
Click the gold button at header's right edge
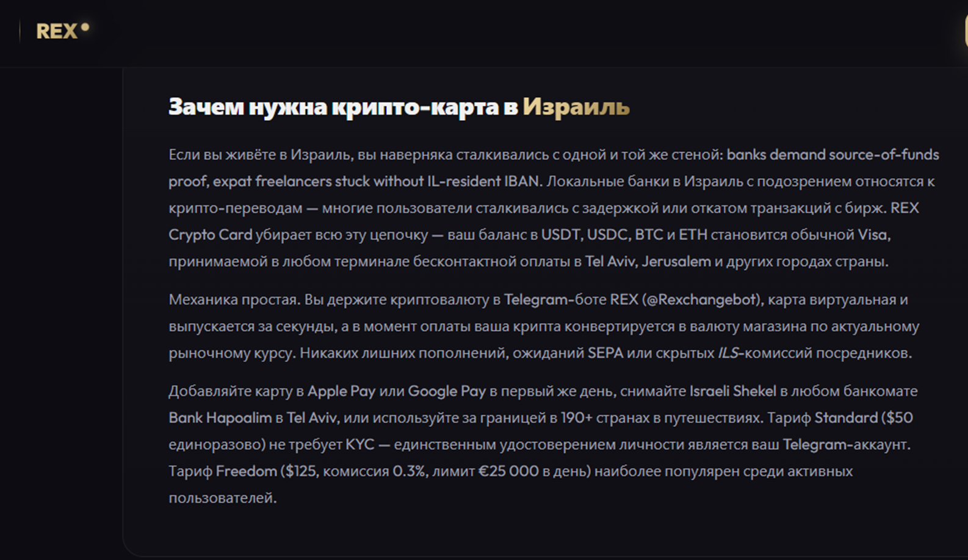pyautogui.click(x=966, y=31)
